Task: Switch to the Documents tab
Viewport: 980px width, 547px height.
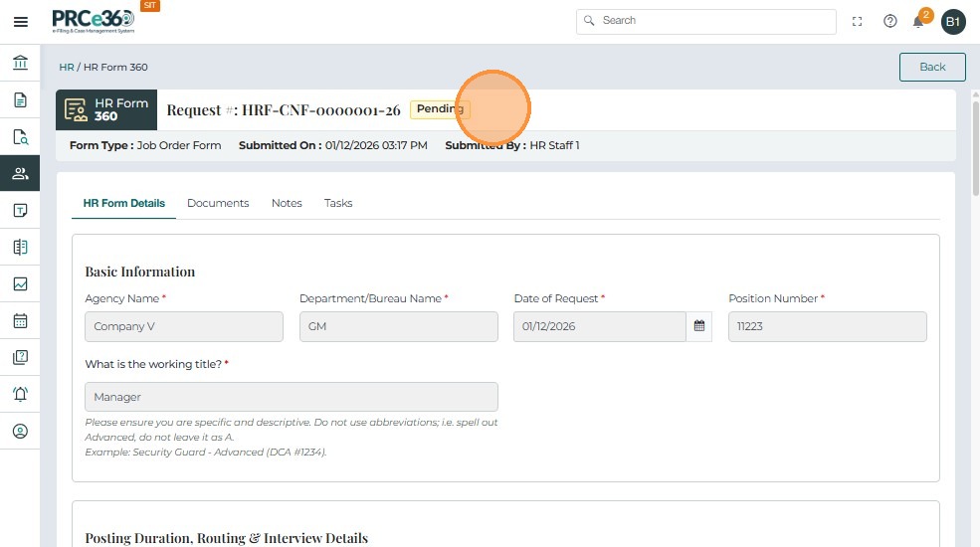Action: click(x=218, y=203)
